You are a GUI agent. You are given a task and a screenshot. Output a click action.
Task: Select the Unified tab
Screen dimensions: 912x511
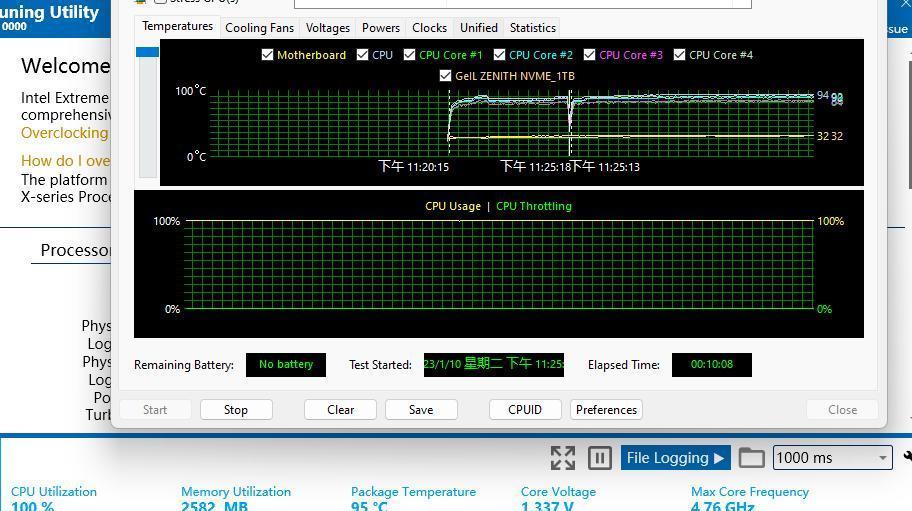click(x=479, y=28)
